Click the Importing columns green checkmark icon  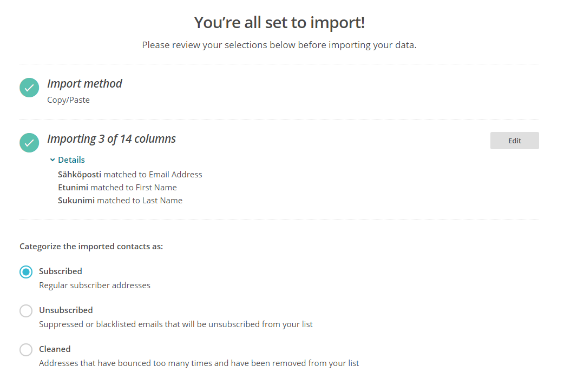click(29, 143)
